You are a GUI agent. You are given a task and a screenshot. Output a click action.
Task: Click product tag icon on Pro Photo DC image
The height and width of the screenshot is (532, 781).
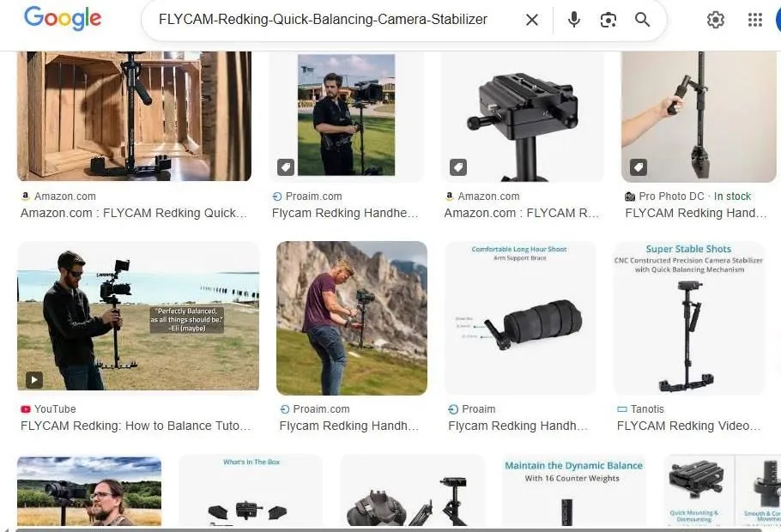pos(638,166)
